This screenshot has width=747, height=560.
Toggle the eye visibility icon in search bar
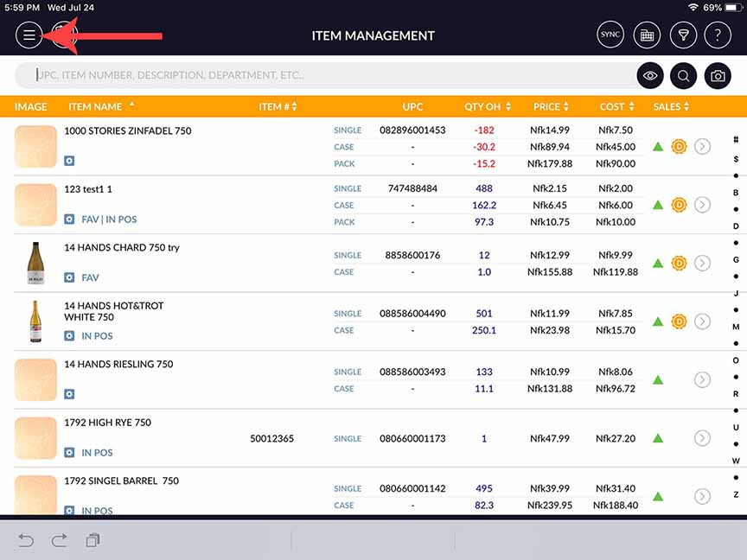pyautogui.click(x=650, y=76)
